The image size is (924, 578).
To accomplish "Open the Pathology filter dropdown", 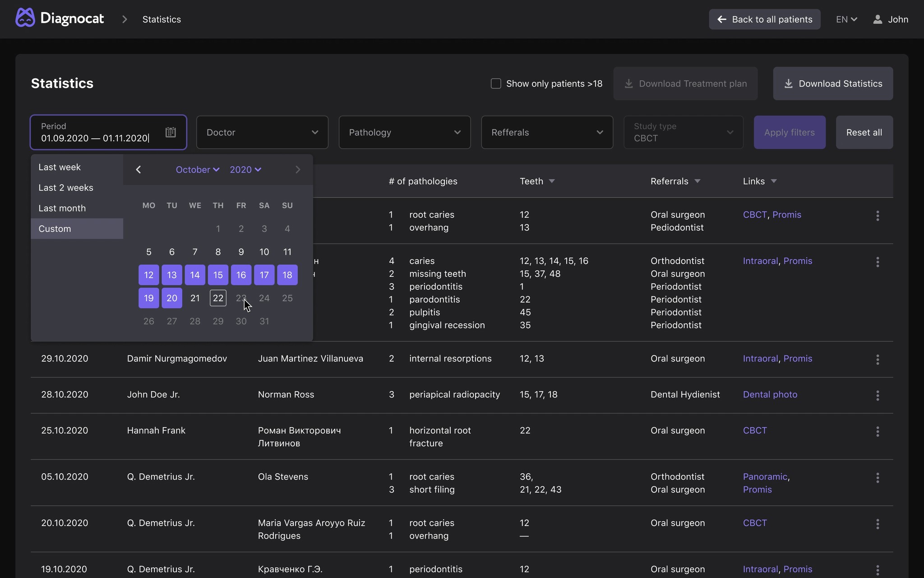I will pos(404,132).
